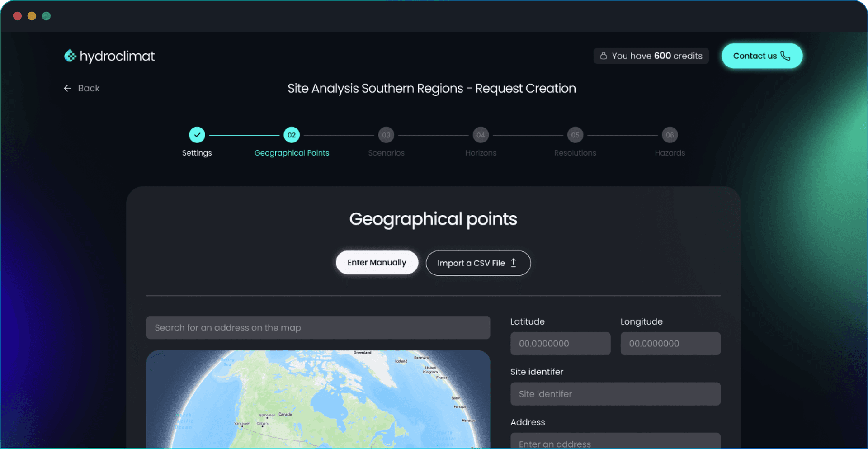868x449 pixels.
Task: Focus the Site identifer input field
Action: click(x=615, y=394)
